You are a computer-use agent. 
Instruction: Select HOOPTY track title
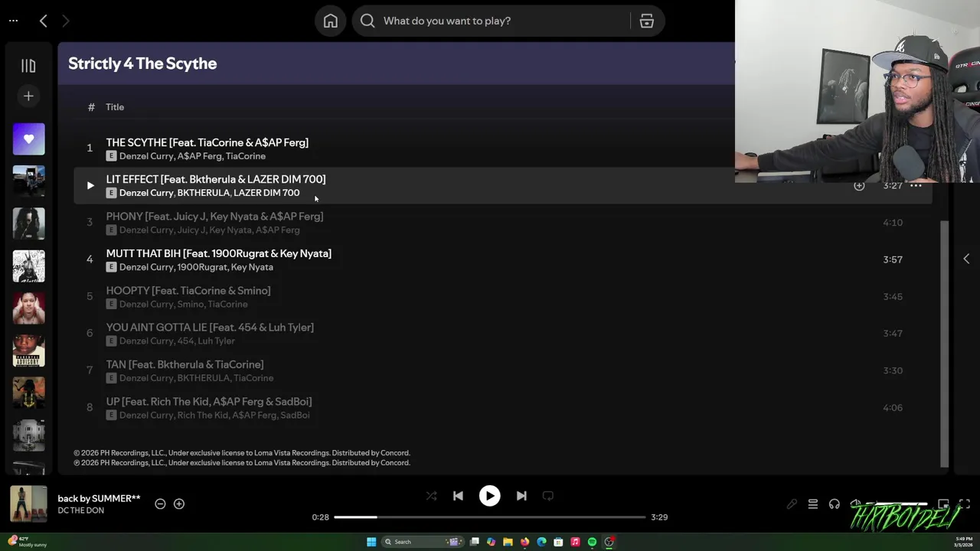pyautogui.click(x=188, y=291)
